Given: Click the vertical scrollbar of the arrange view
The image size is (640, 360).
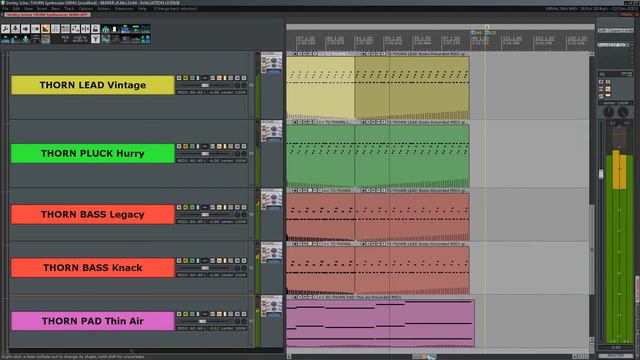Looking at the screenshot, I should [x=591, y=249].
